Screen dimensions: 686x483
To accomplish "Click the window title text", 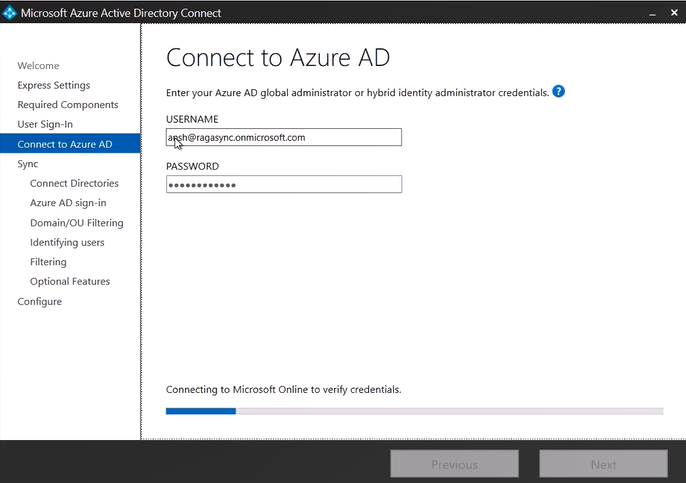I will click(121, 13).
